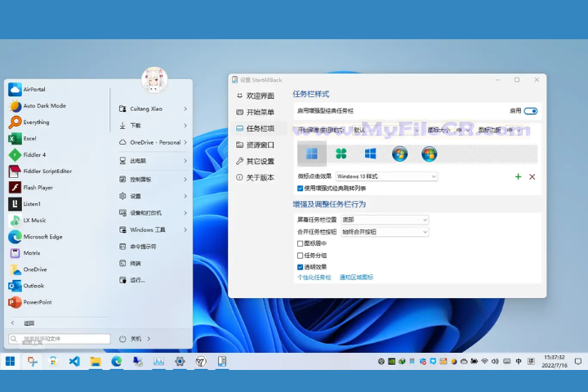The image size is (588, 392).
Task: Pick the flat blue Windows 10 start logo
Action: click(x=370, y=154)
